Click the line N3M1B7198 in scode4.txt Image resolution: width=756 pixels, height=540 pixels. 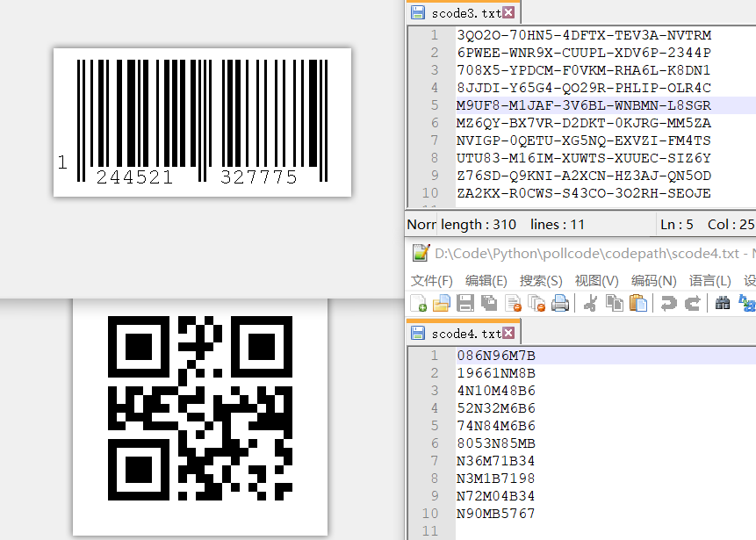coord(496,479)
